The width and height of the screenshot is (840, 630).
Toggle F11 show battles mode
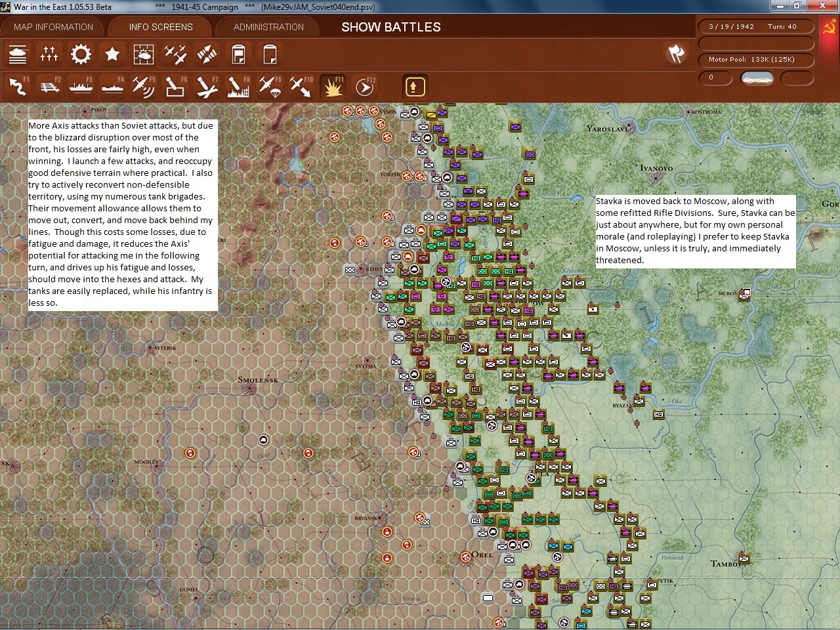coord(333,86)
